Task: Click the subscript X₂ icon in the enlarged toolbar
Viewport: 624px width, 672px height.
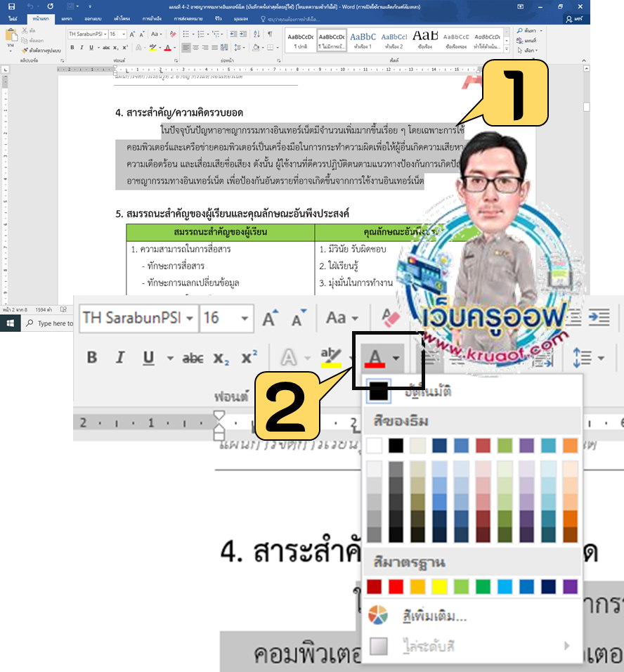Action: [221, 358]
